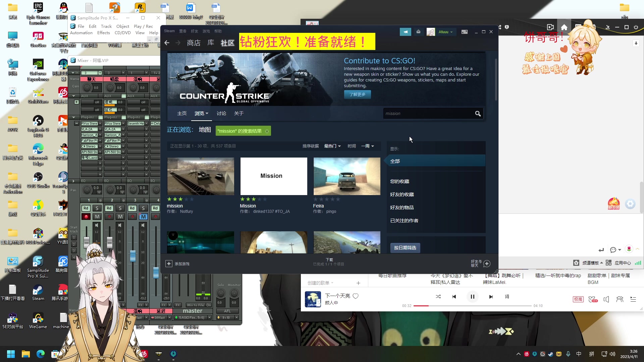This screenshot has width=644, height=362.
Task: Expand the mixer EQ section arrow
Action: pyautogui.click(x=73, y=181)
